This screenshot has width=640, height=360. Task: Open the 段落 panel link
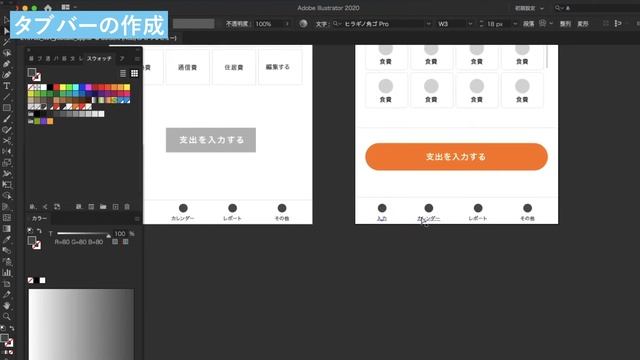pyautogui.click(x=529, y=24)
